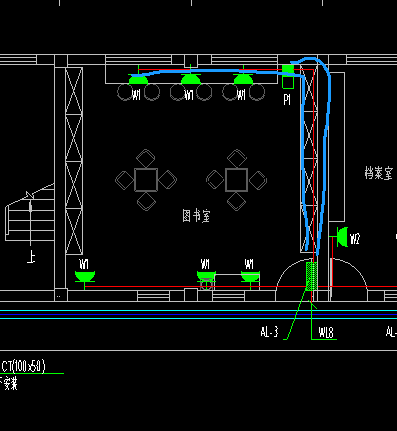Select the W1 label above the socket by the staircase wall
Image resolution: width=397 pixels, height=431 pixels.
pos(84,265)
